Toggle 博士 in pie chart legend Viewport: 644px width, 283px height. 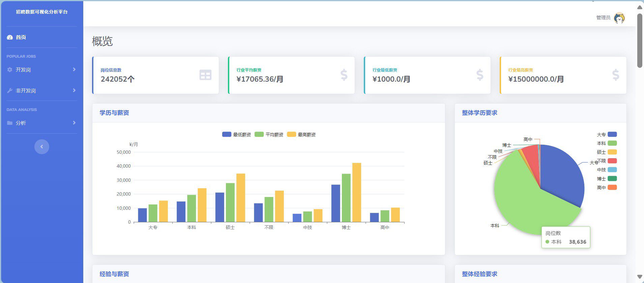point(607,179)
